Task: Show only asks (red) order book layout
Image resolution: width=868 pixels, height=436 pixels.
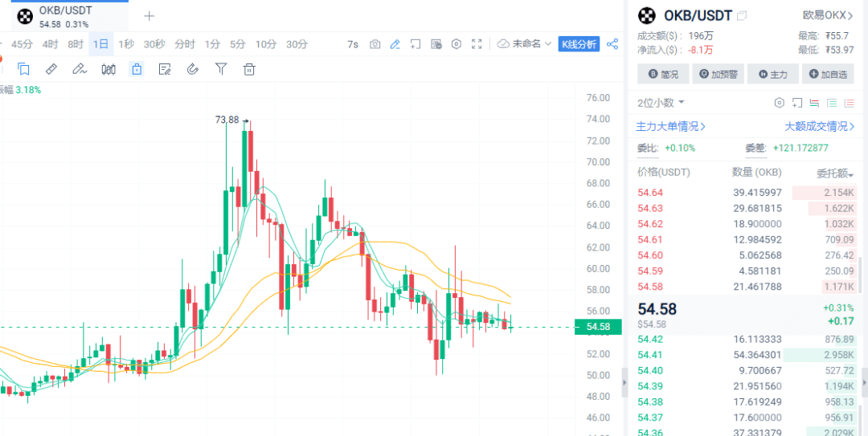Action: coord(849,102)
